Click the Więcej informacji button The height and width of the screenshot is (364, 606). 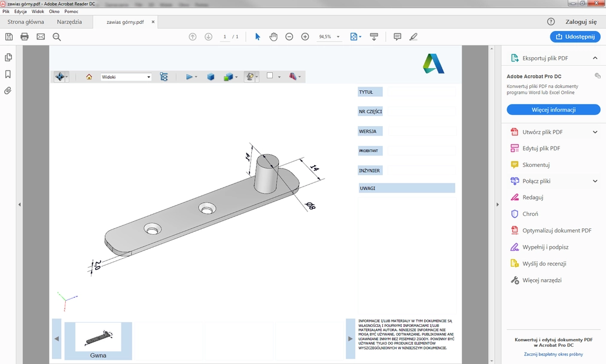pos(553,109)
